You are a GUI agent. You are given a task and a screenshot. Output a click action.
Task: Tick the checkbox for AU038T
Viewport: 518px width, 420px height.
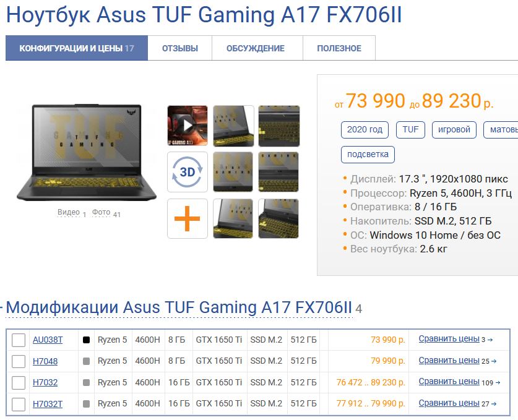[19, 340]
